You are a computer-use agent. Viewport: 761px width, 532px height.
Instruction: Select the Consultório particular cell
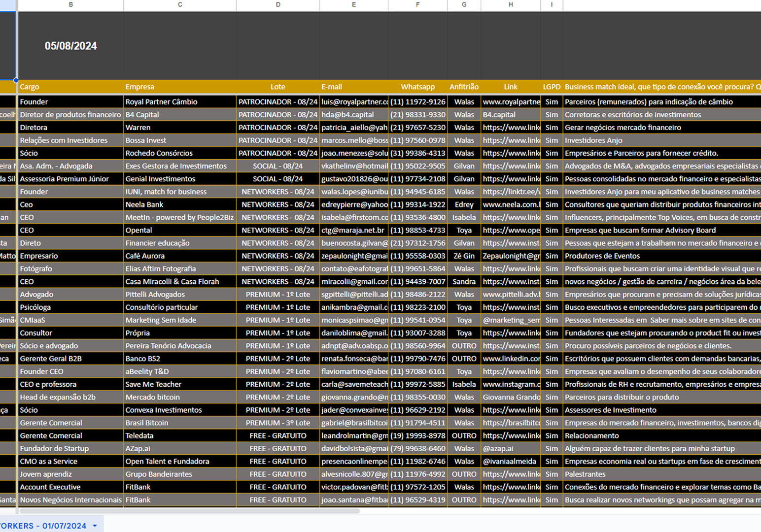pyautogui.click(x=180, y=307)
